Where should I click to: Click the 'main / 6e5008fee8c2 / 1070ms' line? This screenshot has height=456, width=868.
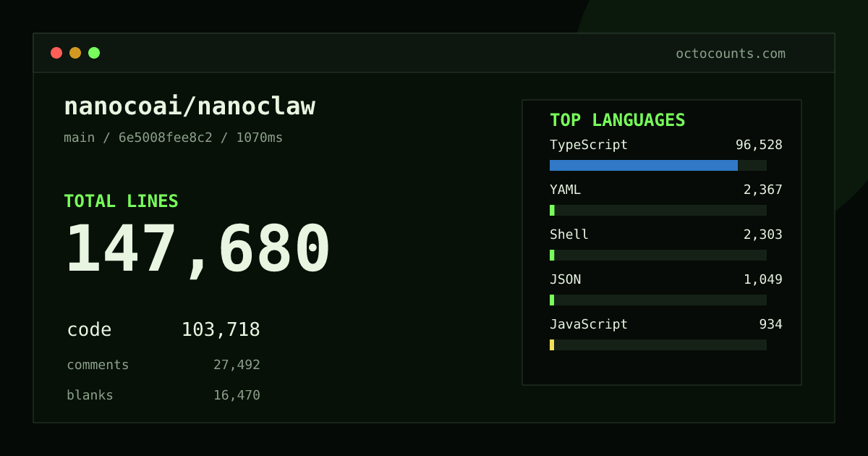tap(174, 138)
